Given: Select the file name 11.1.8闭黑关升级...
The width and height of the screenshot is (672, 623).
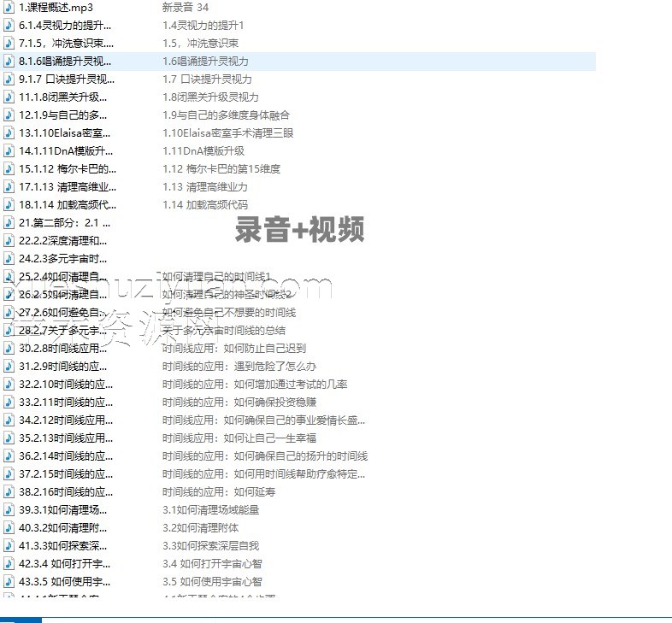Looking at the screenshot, I should point(62,97).
